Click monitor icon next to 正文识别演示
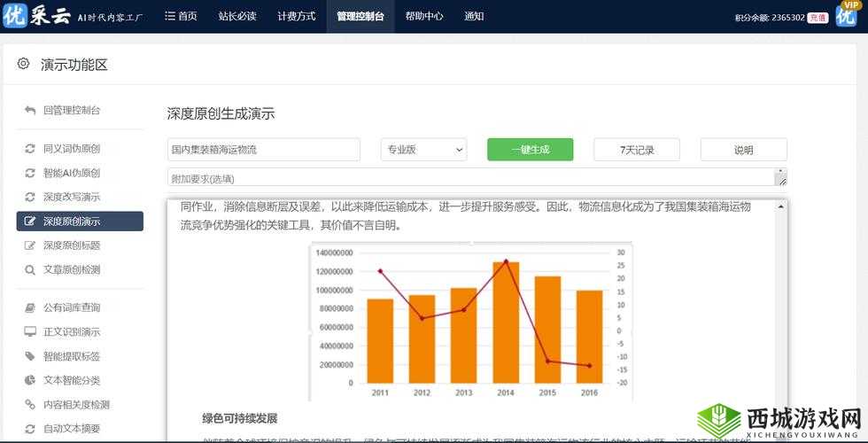868x443 pixels. (30, 331)
